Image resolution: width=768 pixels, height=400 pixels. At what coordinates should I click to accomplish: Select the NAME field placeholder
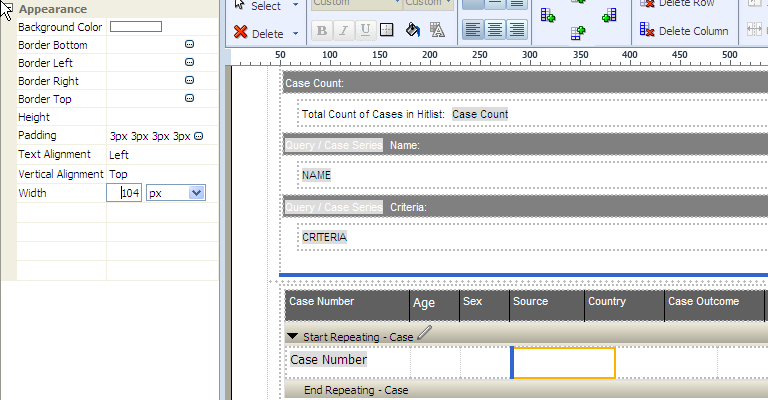pyautogui.click(x=316, y=175)
